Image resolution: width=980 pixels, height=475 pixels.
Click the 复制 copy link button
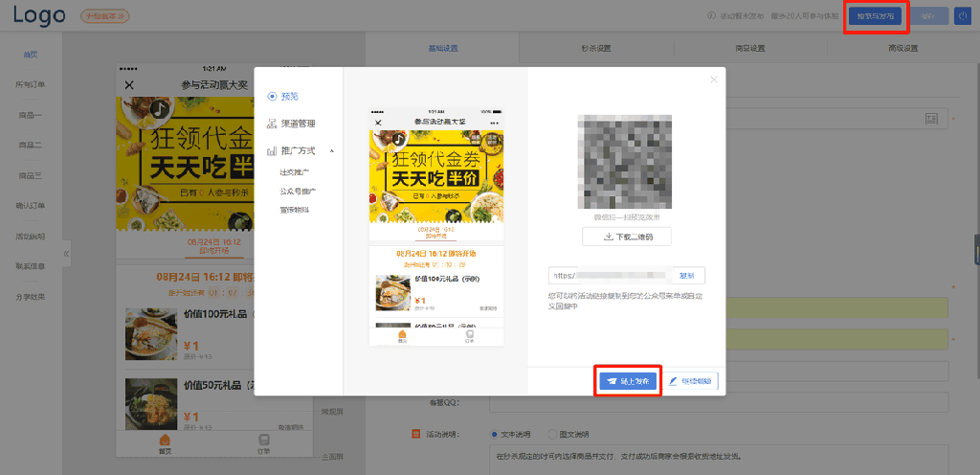point(686,276)
